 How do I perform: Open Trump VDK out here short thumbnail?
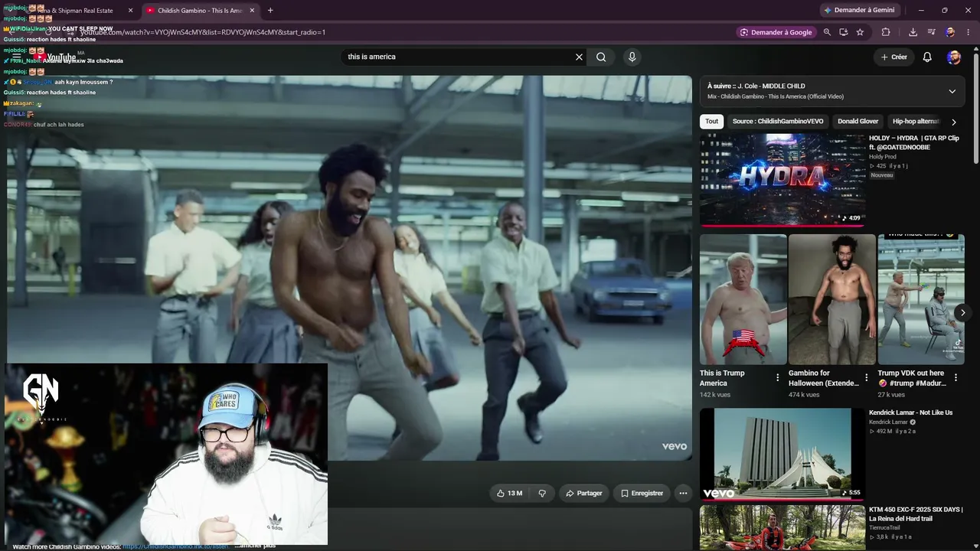pos(921,299)
